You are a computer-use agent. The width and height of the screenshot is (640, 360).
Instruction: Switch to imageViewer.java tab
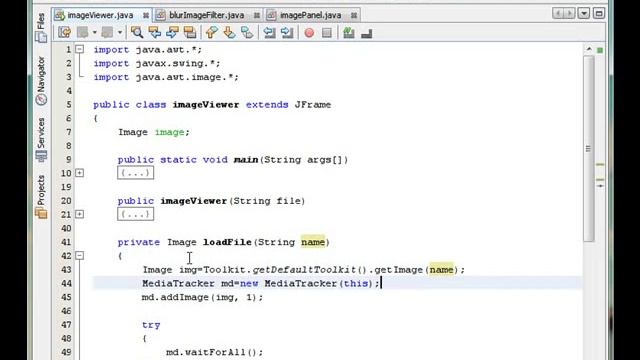pos(100,15)
